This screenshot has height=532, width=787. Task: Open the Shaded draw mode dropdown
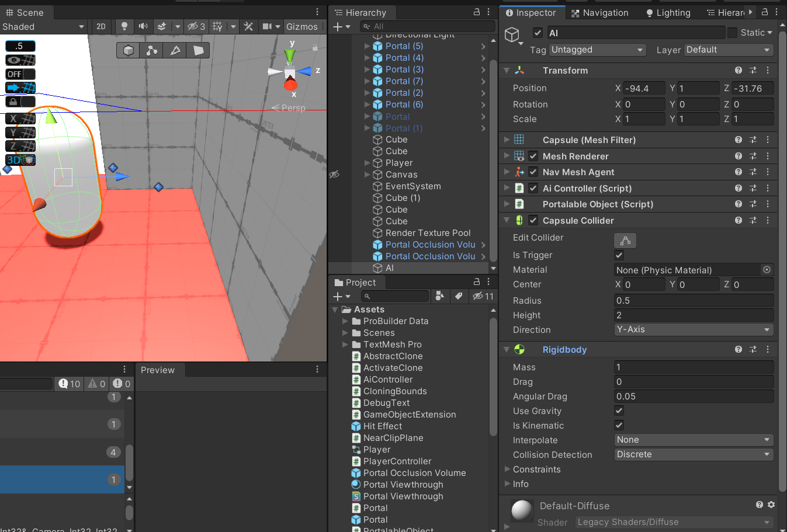click(x=44, y=26)
